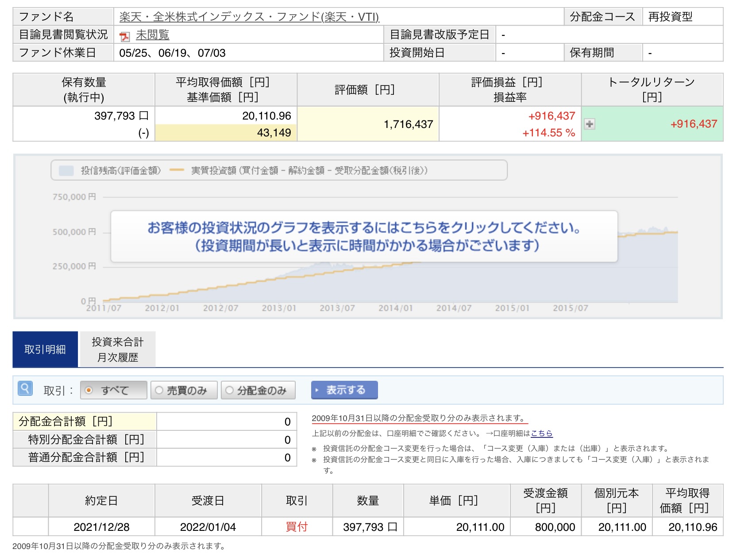756x553 pixels.
Task: Click the 約定日 column header
Action: [x=101, y=501]
